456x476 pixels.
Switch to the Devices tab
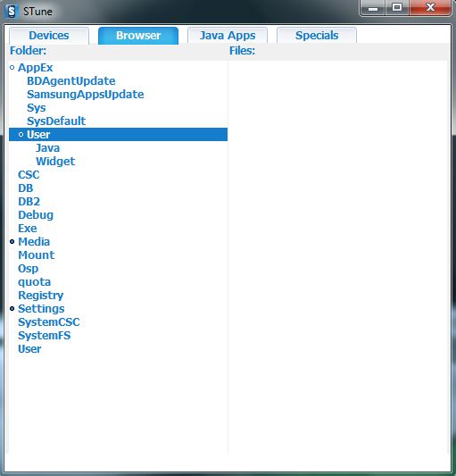[x=49, y=35]
